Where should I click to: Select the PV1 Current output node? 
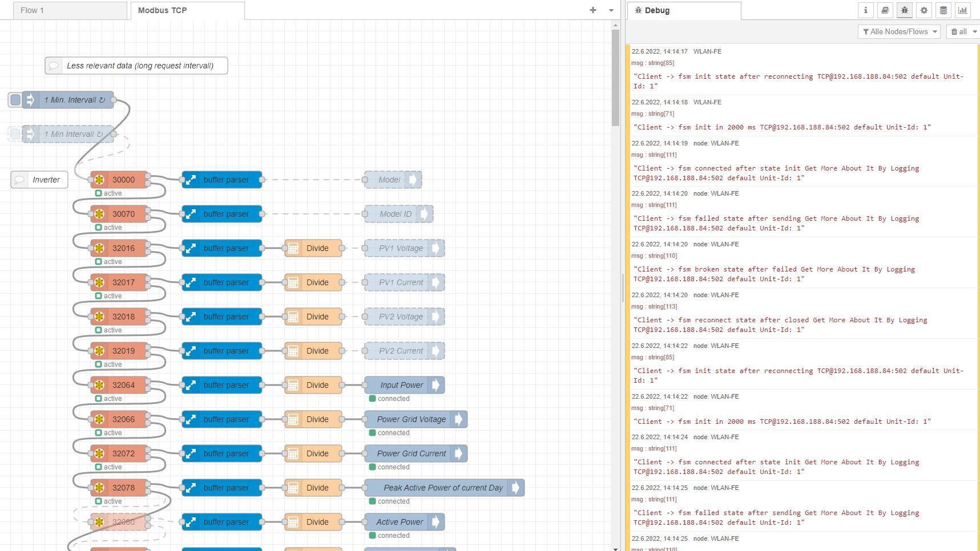coord(405,282)
